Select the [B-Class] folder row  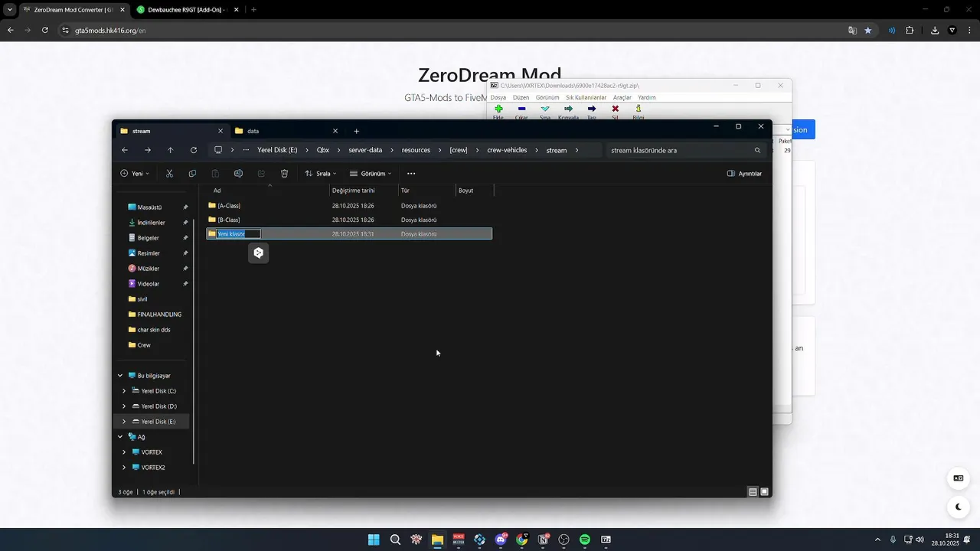click(349, 220)
